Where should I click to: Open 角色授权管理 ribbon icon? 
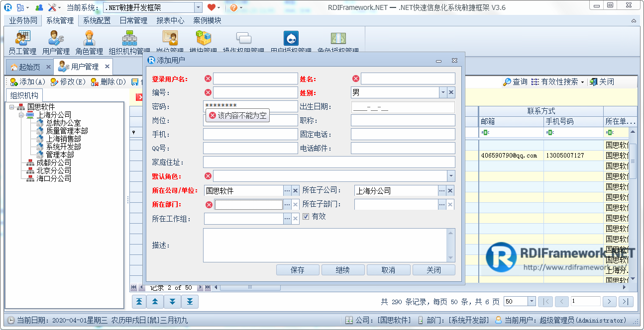tap(338, 42)
